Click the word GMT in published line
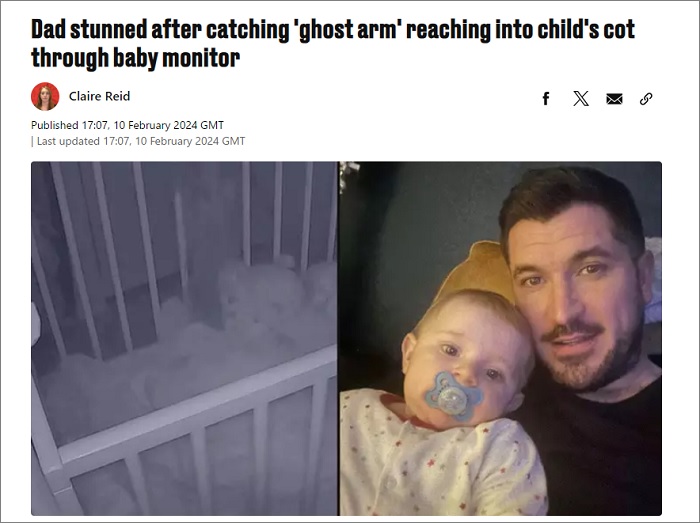 (x=212, y=125)
